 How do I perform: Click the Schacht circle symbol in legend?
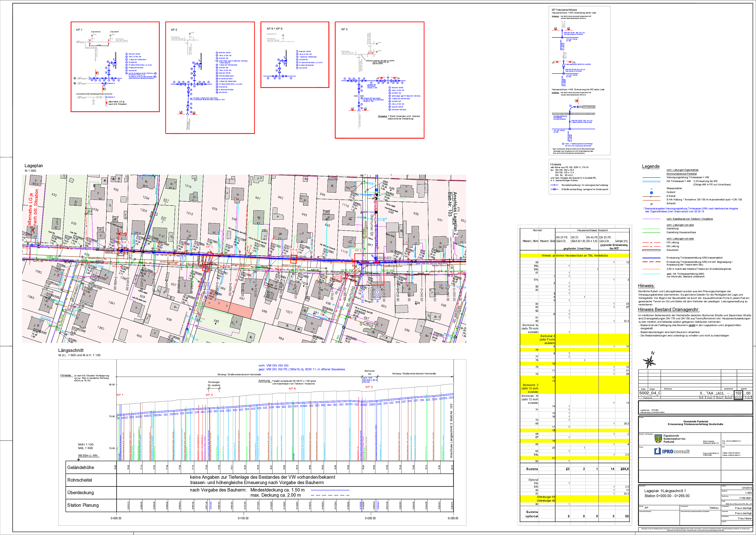point(651,204)
